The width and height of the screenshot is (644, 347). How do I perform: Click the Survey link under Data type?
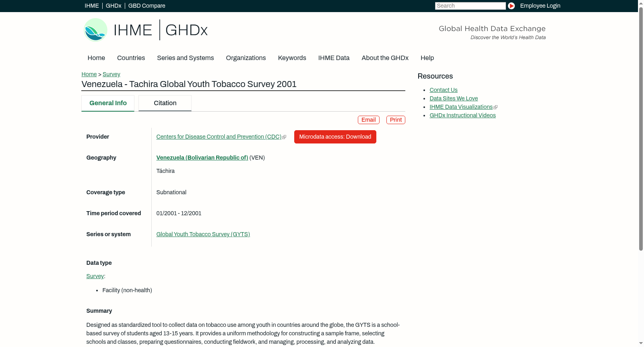point(95,276)
